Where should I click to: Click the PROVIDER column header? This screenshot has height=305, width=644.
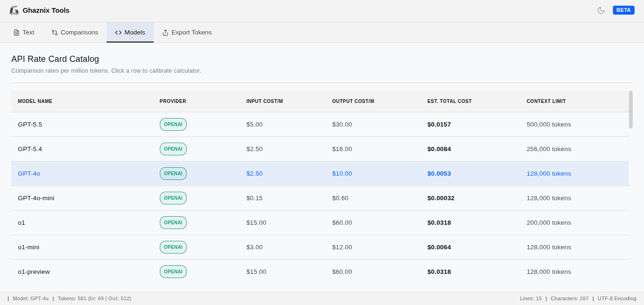(173, 102)
